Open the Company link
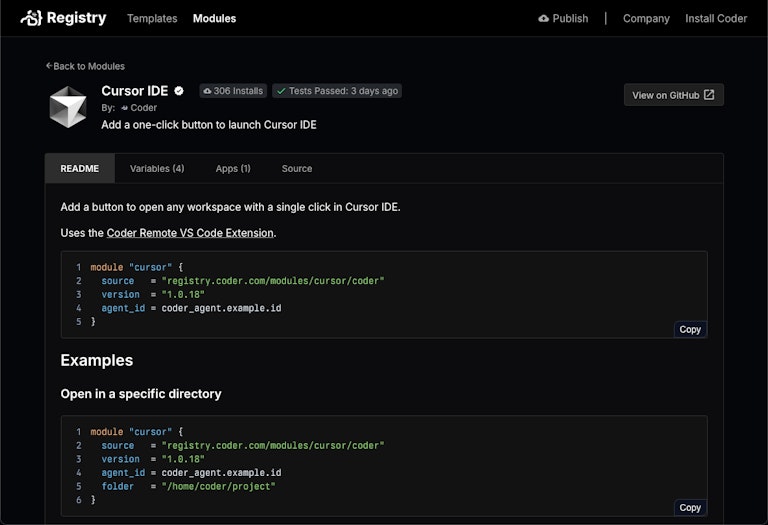 (646, 19)
